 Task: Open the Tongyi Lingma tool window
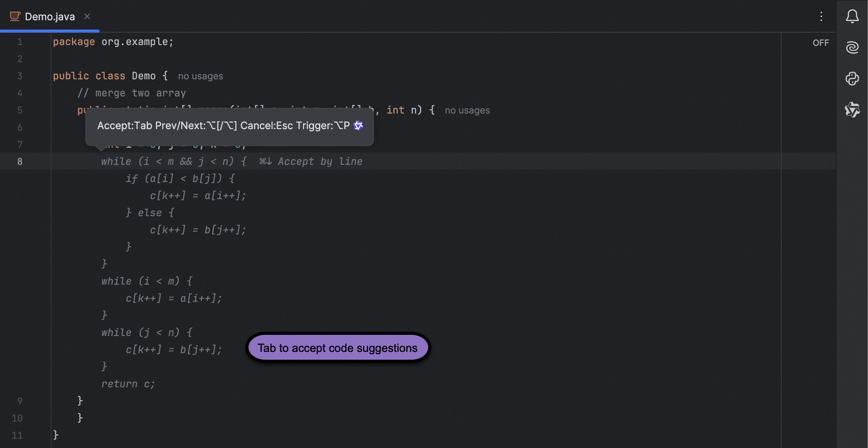tap(852, 110)
